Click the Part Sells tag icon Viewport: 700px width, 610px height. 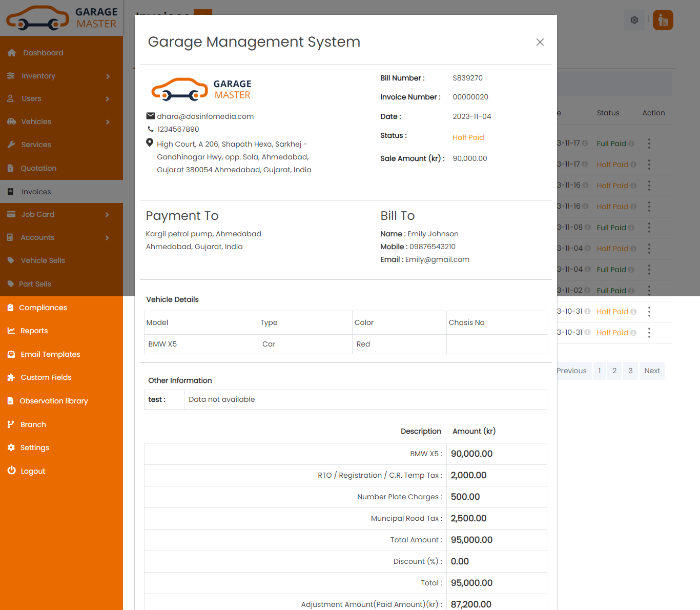(x=11, y=284)
